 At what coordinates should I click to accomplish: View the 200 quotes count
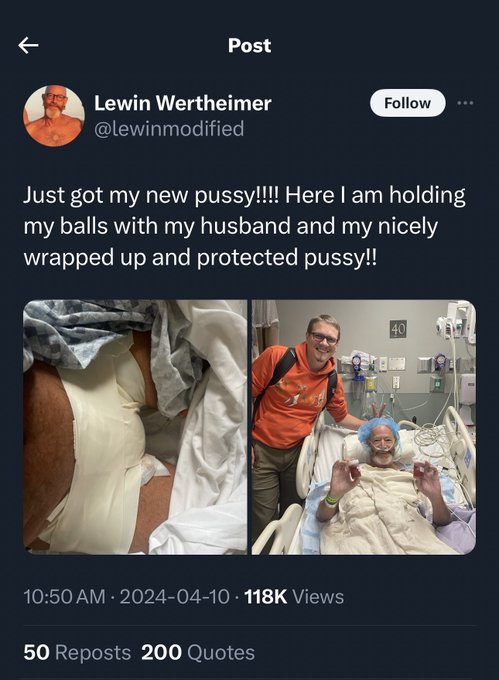[x=161, y=652]
